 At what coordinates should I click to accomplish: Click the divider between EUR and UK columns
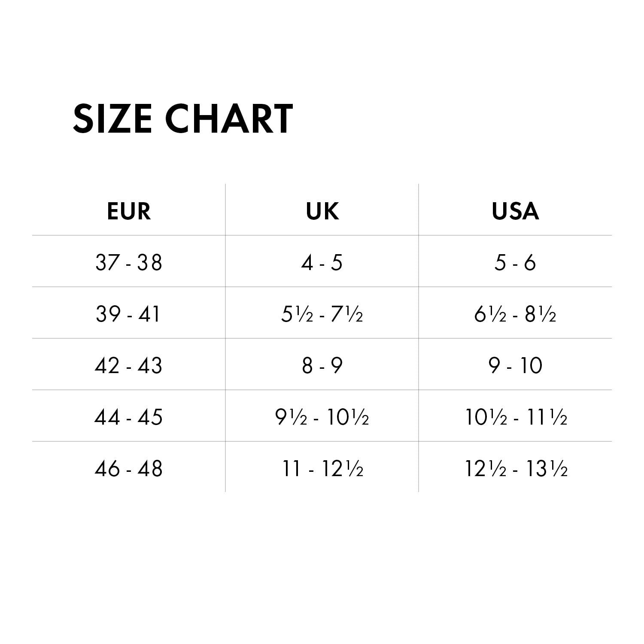coord(225,339)
